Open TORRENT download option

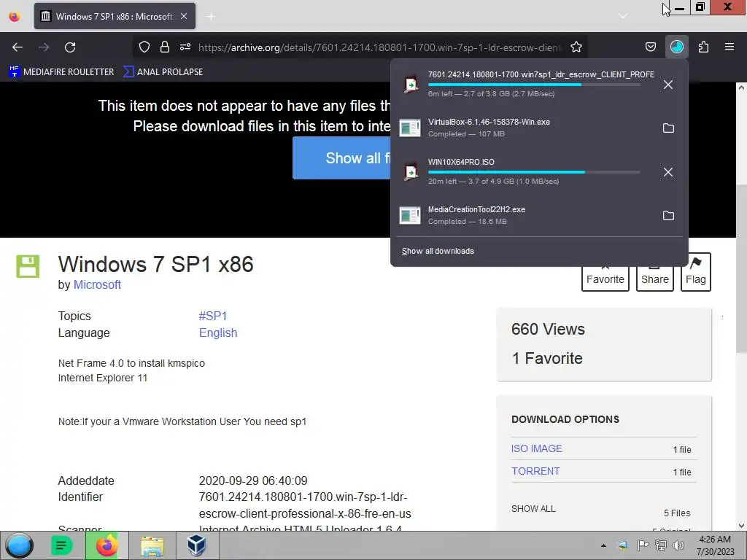click(x=535, y=471)
